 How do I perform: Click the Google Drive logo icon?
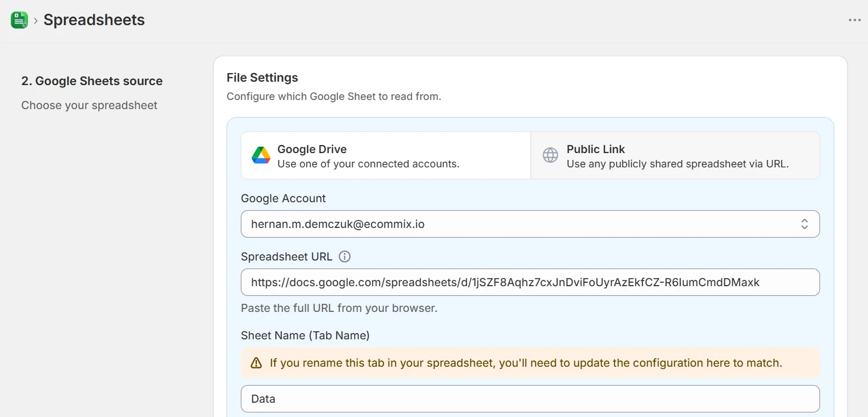pos(261,155)
